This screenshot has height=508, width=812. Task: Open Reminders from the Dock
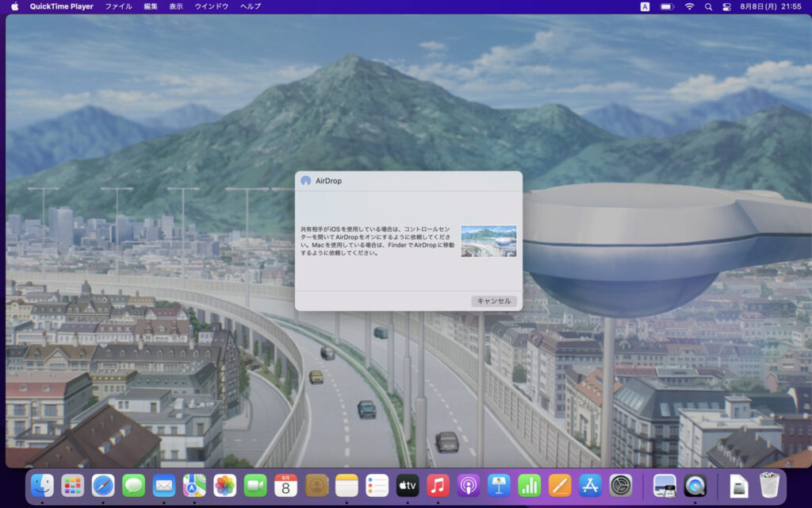click(x=377, y=486)
